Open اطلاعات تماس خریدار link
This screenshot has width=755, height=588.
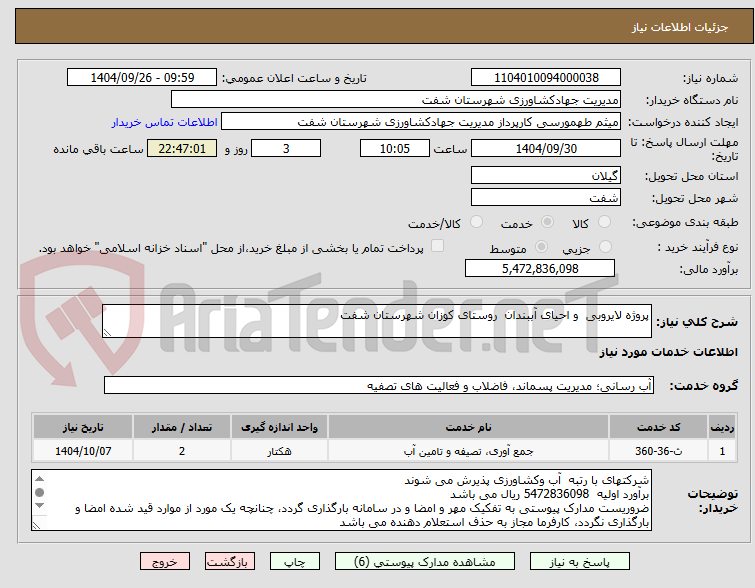click(x=165, y=122)
